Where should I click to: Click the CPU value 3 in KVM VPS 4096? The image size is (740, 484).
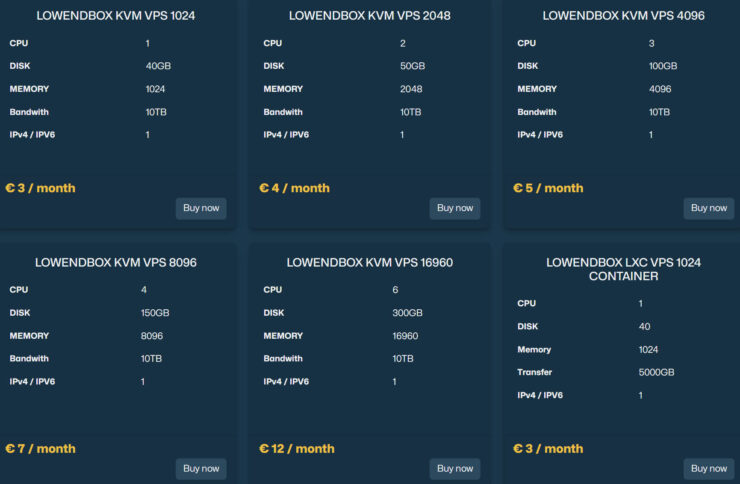(x=651, y=43)
